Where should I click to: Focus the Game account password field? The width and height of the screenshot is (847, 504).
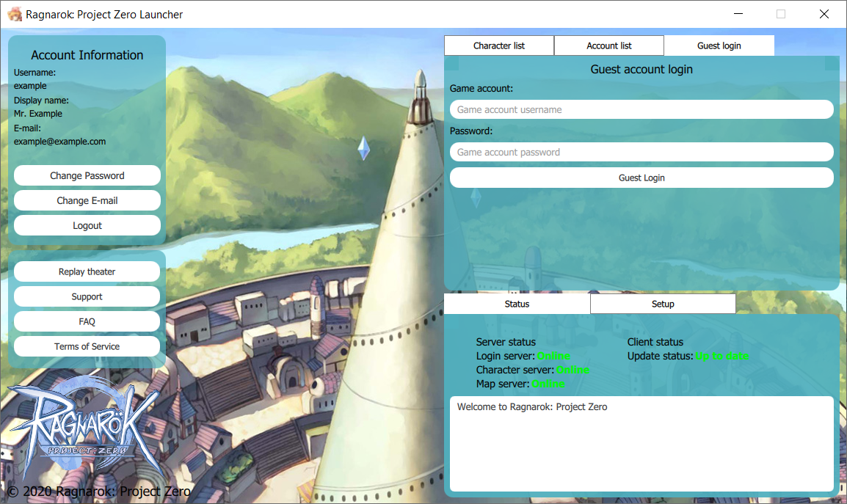click(x=641, y=152)
